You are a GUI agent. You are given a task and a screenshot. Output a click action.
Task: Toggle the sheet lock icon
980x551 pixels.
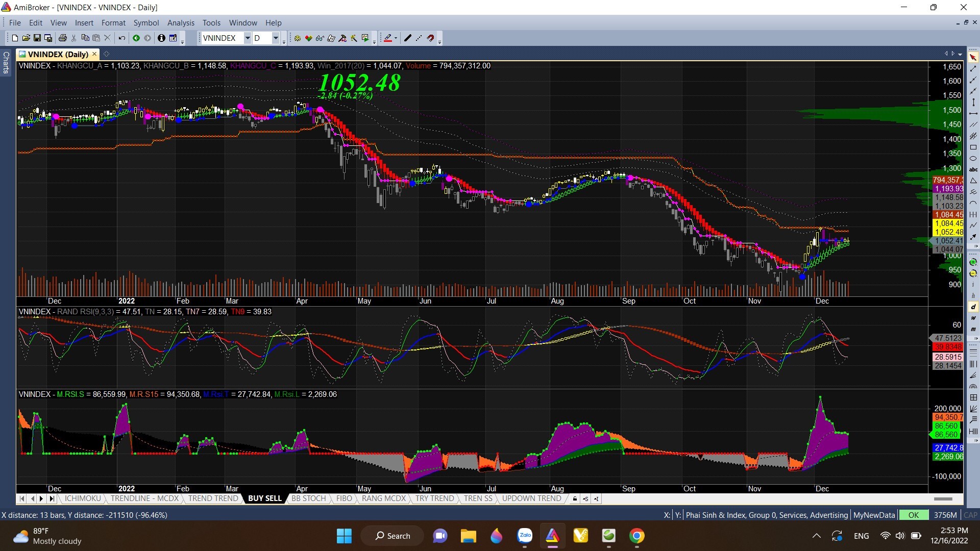coord(575,498)
